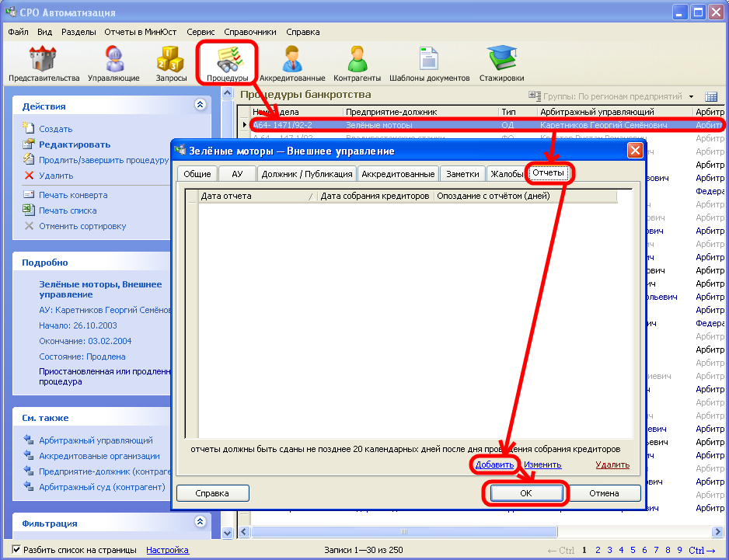729x560 pixels.
Task: Click the Добавить link in dialog
Action: [x=494, y=464]
